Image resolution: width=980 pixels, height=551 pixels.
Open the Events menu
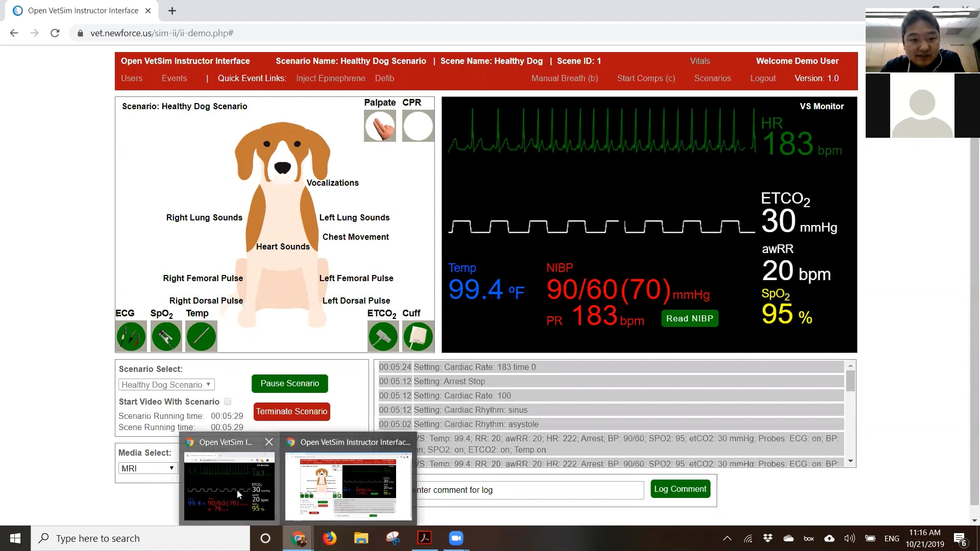point(175,78)
